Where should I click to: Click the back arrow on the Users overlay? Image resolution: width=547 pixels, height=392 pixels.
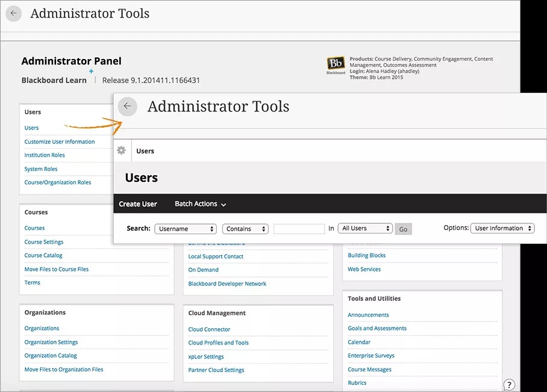[127, 106]
